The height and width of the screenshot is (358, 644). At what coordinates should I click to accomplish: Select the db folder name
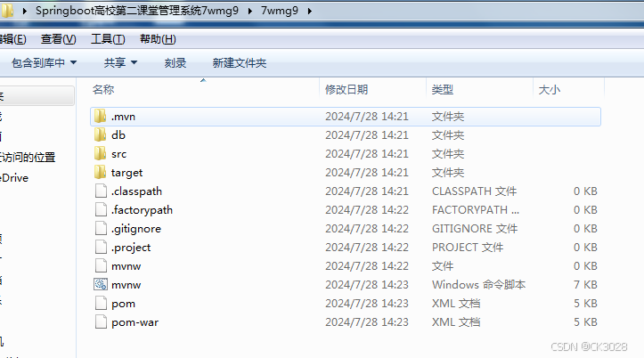click(118, 135)
